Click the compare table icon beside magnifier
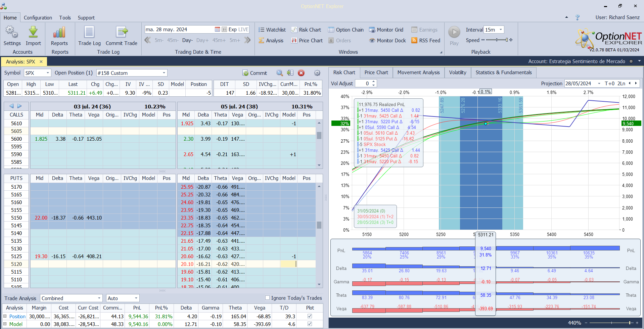644x329 pixels. click(290, 73)
